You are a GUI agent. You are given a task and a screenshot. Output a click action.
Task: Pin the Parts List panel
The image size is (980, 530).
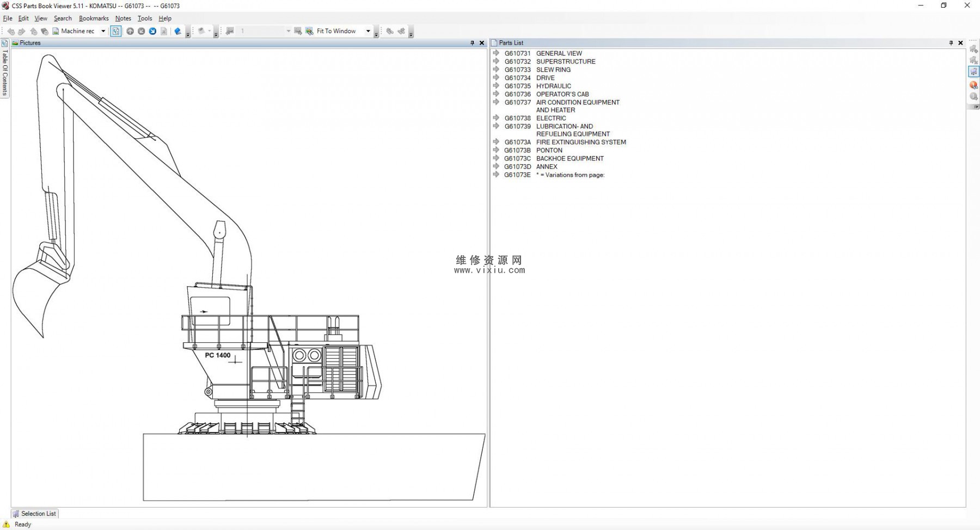coord(951,43)
